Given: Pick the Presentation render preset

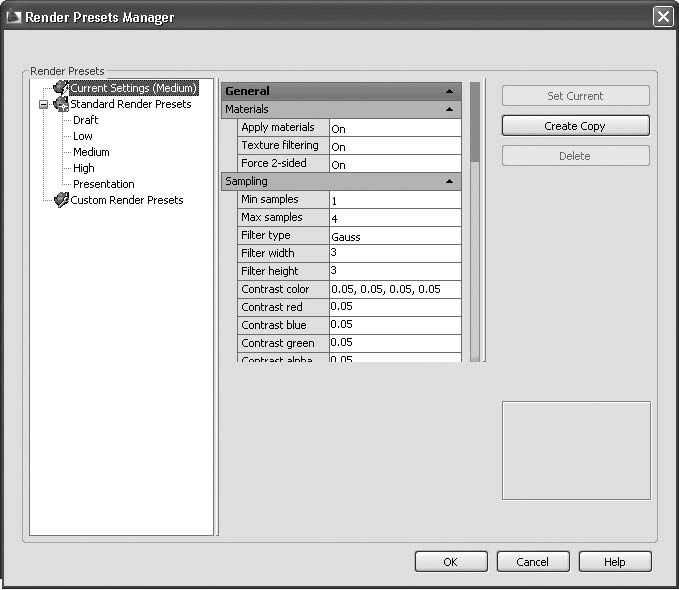Looking at the screenshot, I should 103,185.
